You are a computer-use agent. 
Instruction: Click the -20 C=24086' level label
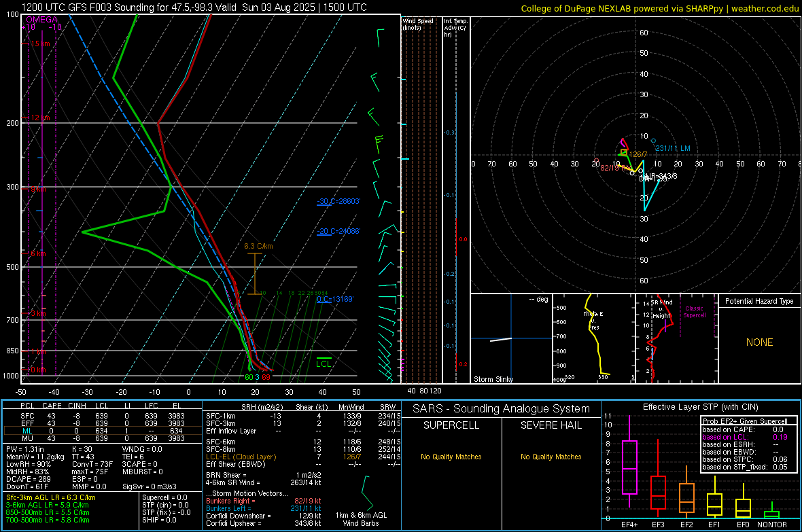pyautogui.click(x=338, y=231)
